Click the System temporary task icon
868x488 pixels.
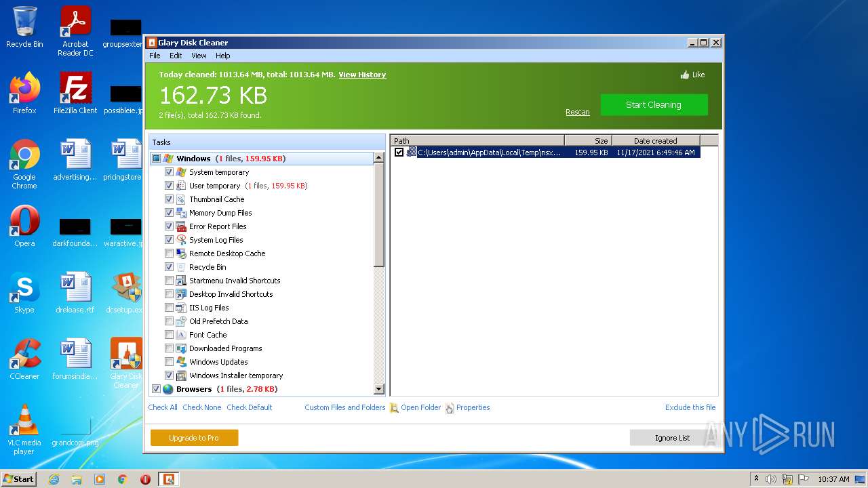click(x=181, y=172)
